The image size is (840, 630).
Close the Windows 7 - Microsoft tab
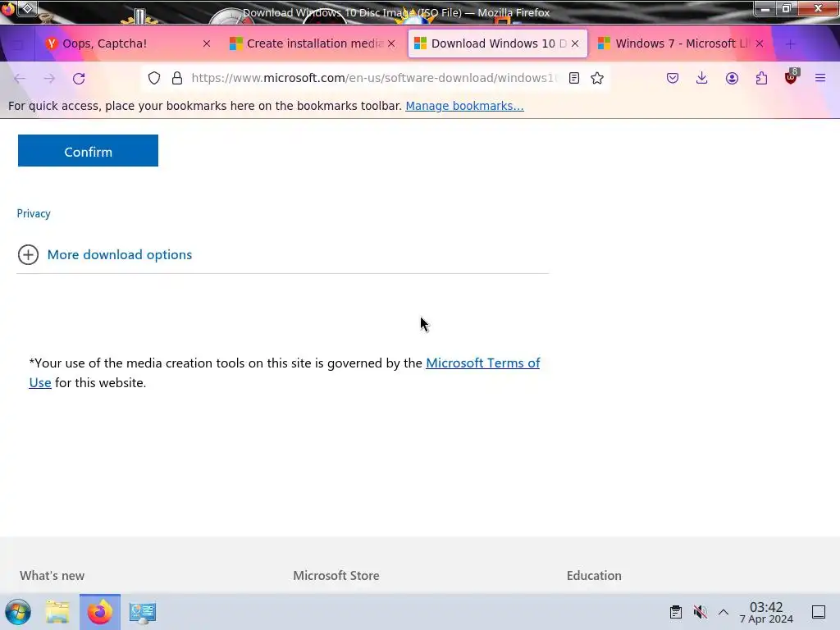coord(759,44)
